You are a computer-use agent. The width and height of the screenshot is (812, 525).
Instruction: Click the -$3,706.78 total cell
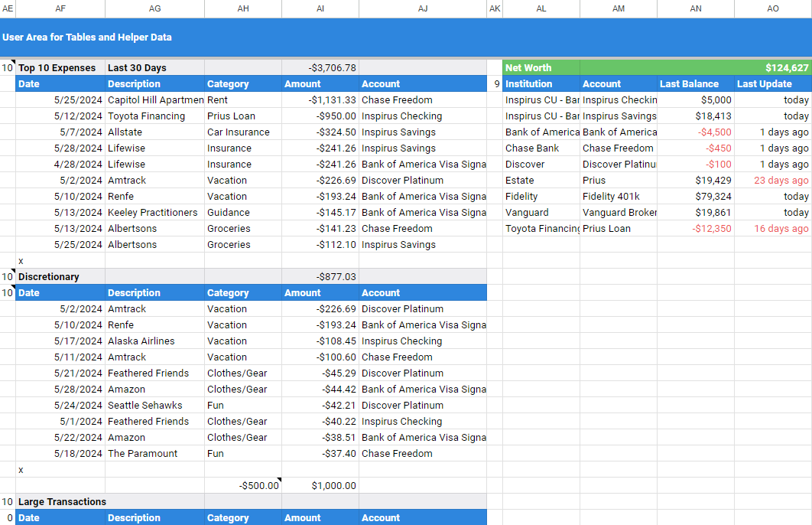pos(320,68)
